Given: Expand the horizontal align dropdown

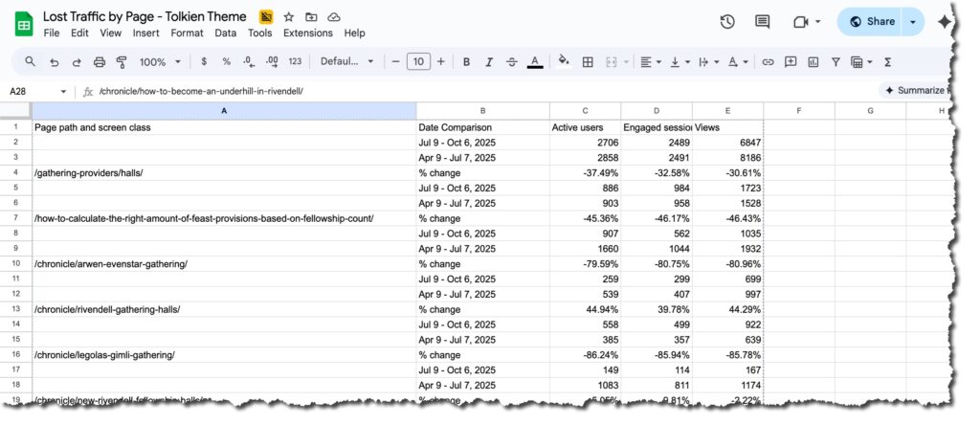Looking at the screenshot, I should 650,61.
